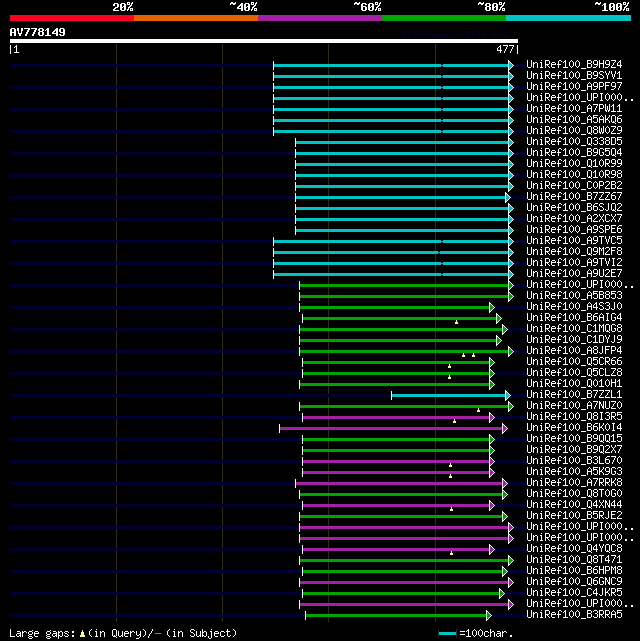The height and width of the screenshot is (641, 640).
Task: Select the UniRef100_Q5CR66 label
Action: pos(574,362)
